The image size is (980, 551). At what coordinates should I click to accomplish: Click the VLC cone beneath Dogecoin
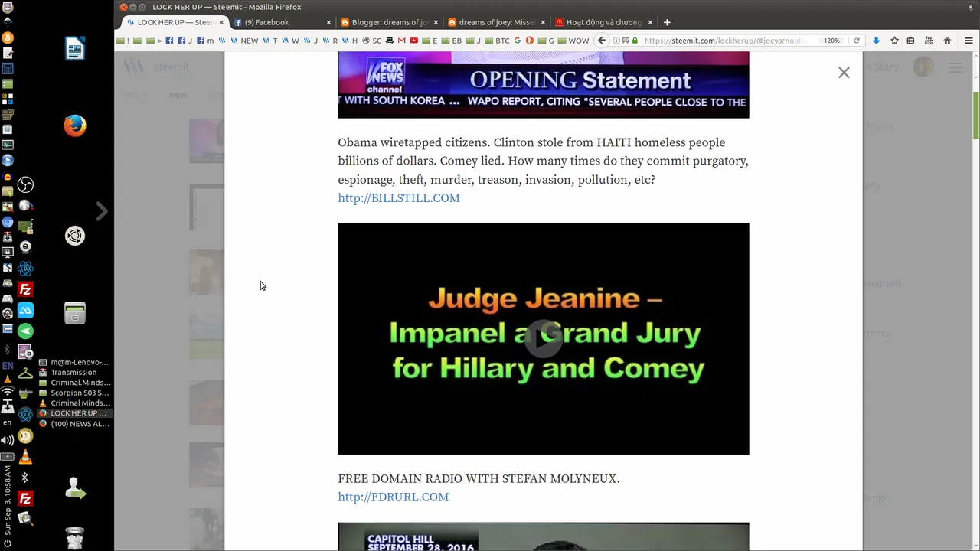point(25,457)
